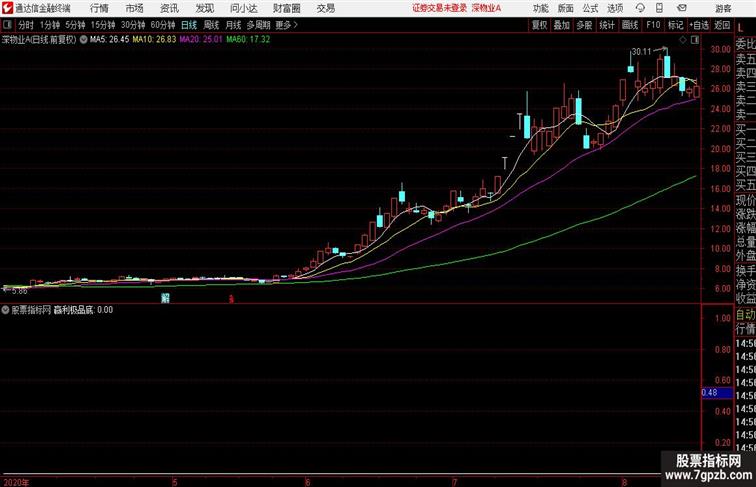Toggle the side panel icon at chart top-right
This screenshot has height=487, width=756.
pyautogui.click(x=695, y=40)
